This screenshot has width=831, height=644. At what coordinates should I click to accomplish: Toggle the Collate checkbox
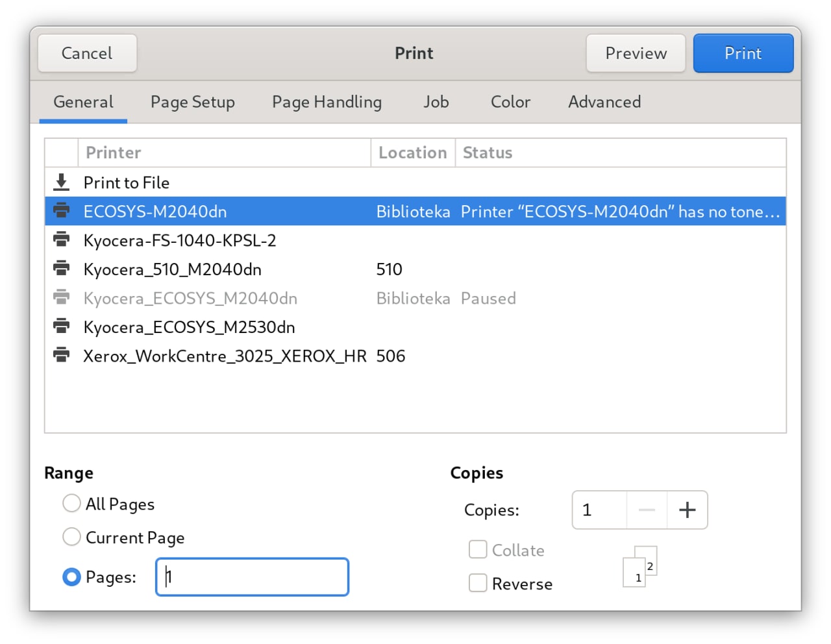478,549
